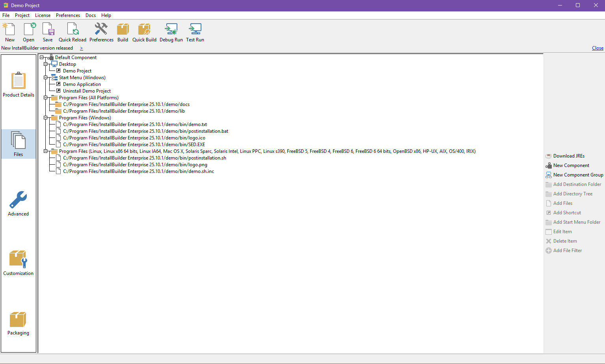Select the logo.ico file entry

click(x=134, y=138)
